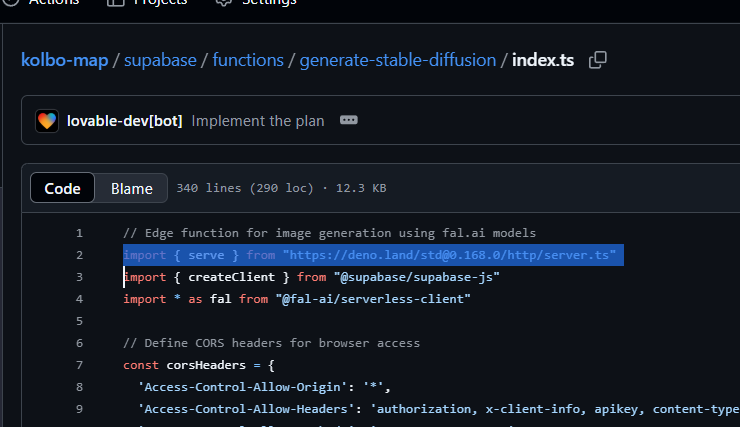Click line number 7 in the gutter

78,365
